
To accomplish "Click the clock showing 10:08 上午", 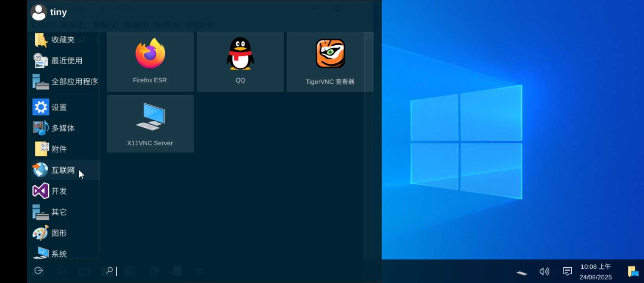I will click(x=595, y=272).
